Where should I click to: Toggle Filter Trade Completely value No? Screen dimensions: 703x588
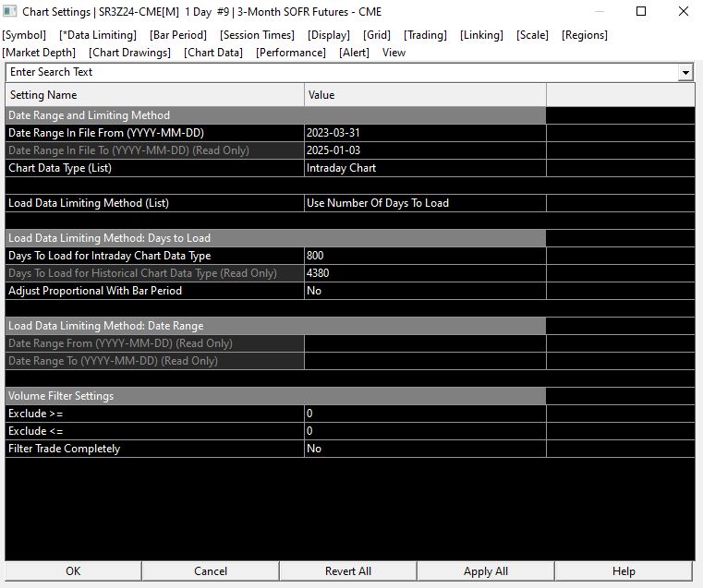tap(425, 449)
